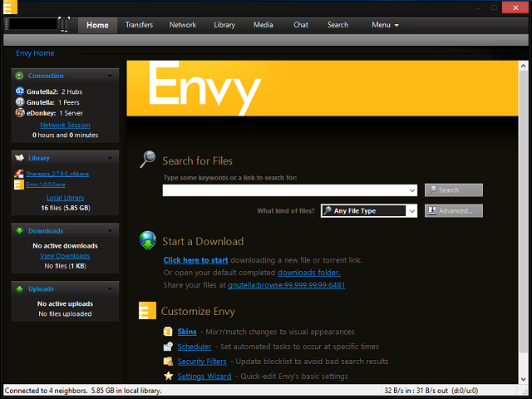Click the eDonkey network icon
This screenshot has height=399, width=532.
click(x=20, y=112)
